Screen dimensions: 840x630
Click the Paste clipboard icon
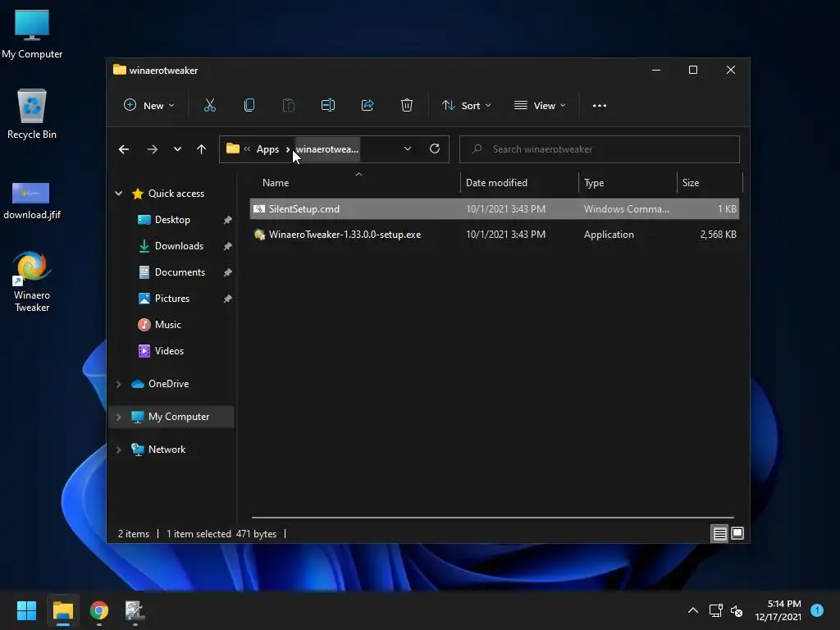(288, 106)
